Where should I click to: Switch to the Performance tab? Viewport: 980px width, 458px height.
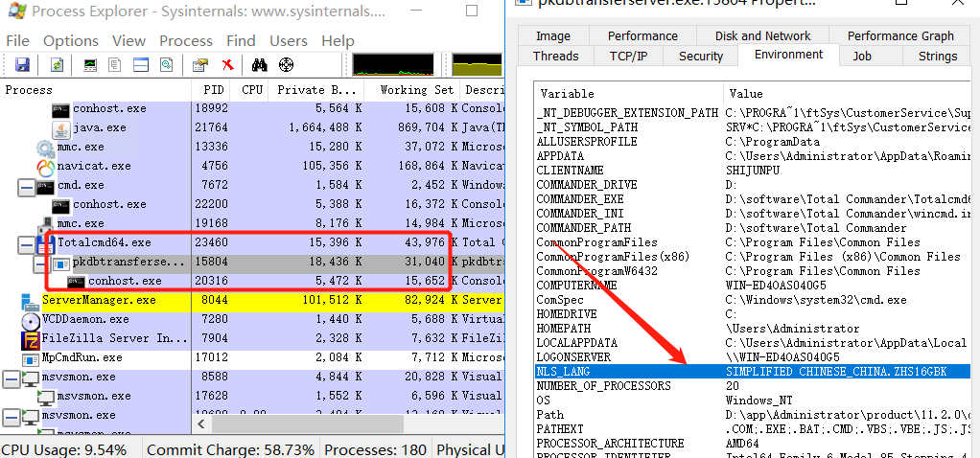coord(642,35)
